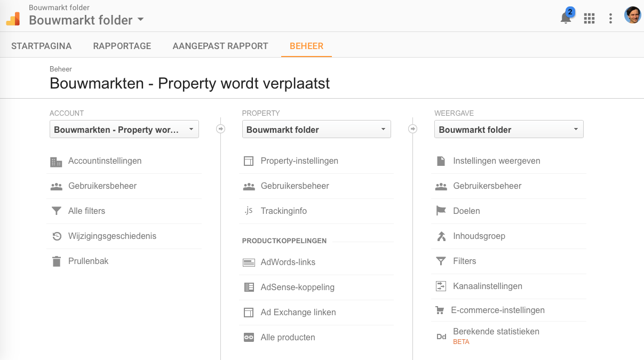Screen dimensions: 644x360
Task: Click the view Filters funnel icon
Action: click(x=441, y=261)
